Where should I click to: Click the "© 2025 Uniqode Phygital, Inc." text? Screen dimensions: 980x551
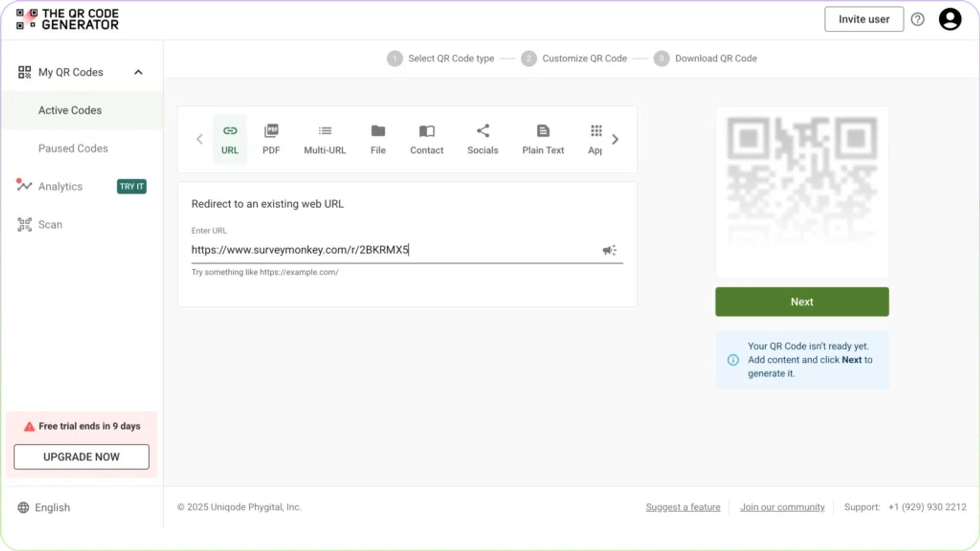click(239, 507)
